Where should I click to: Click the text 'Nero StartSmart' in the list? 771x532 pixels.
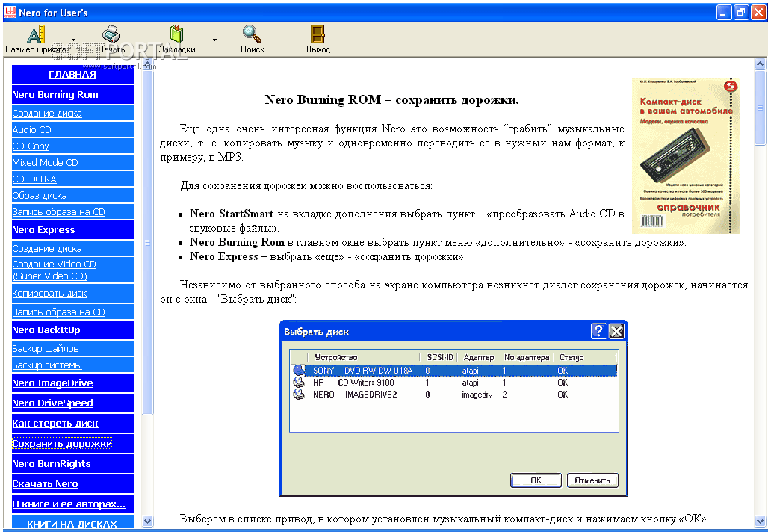[x=232, y=214]
